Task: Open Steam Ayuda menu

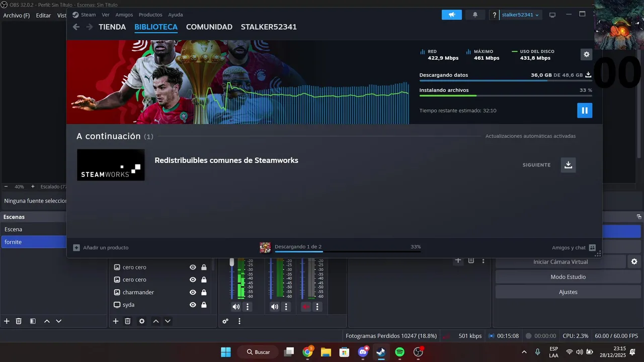Action: coord(175,15)
